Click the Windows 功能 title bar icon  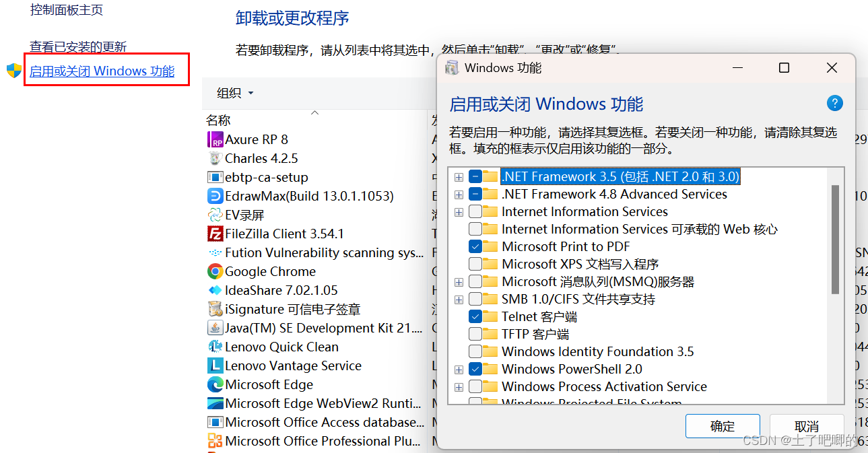453,68
